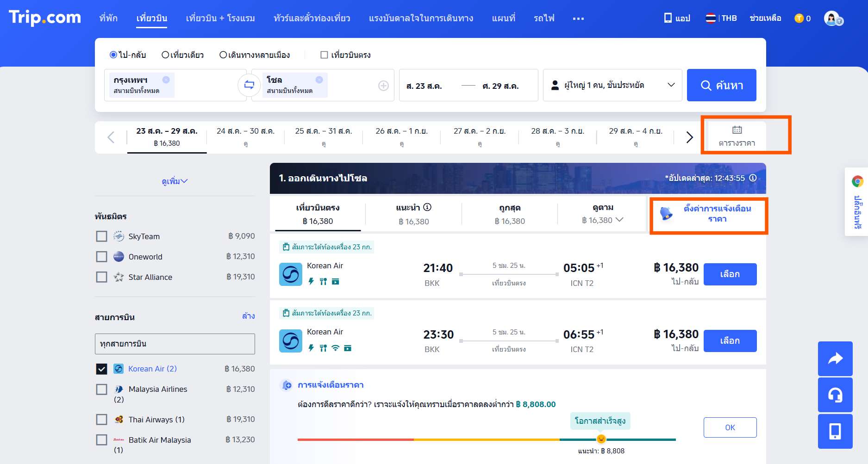This screenshot has height=464, width=868.
Task: Check the SkyTeam alliance filter
Action: pos(101,236)
